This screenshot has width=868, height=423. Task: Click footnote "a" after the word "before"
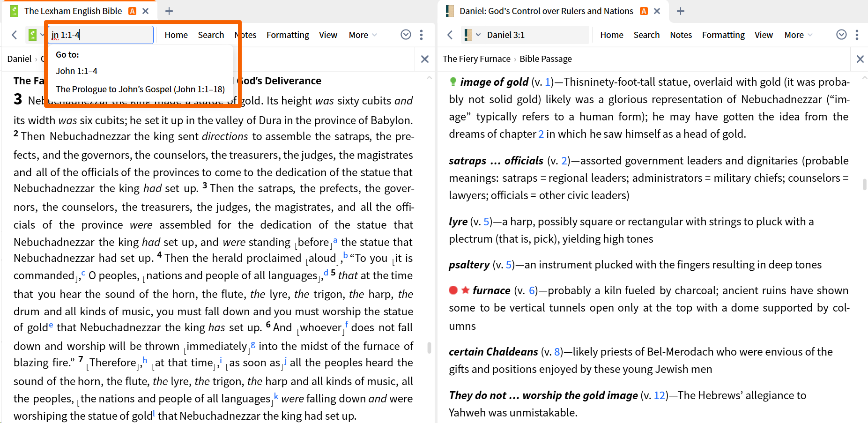point(335,240)
